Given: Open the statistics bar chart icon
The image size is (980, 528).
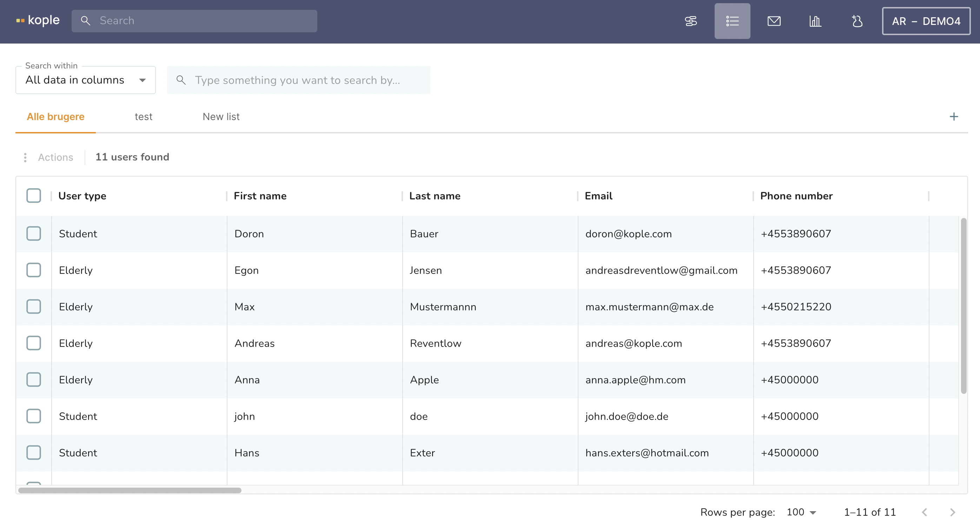Looking at the screenshot, I should click(815, 21).
